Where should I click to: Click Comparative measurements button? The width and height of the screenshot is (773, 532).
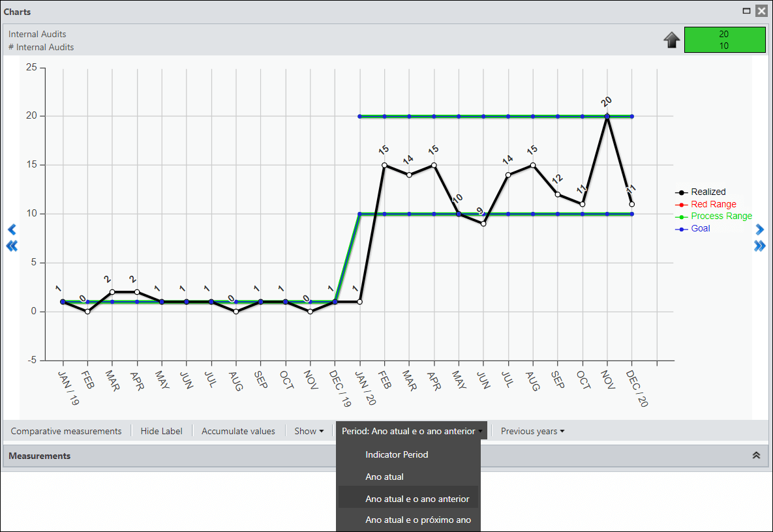(66, 431)
